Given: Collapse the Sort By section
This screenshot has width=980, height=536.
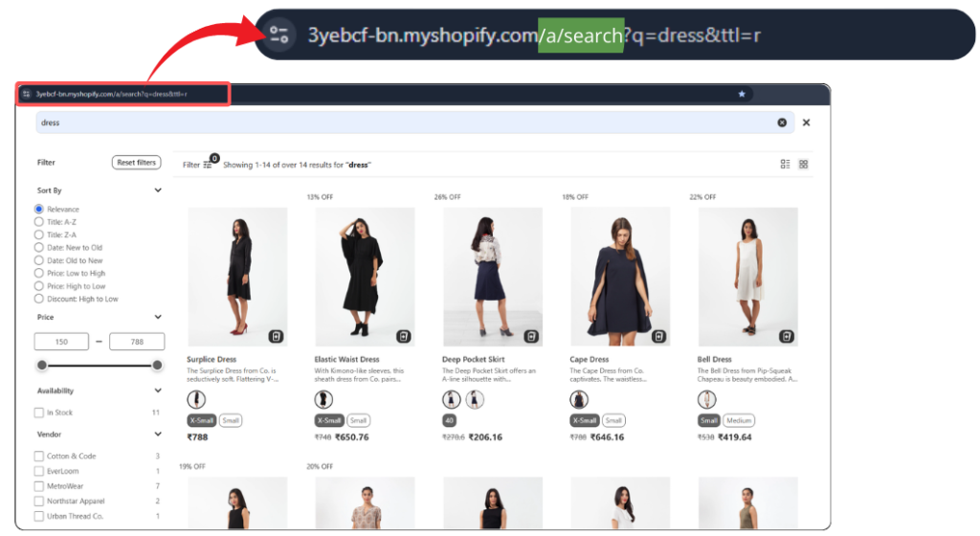Looking at the screenshot, I should 158,190.
